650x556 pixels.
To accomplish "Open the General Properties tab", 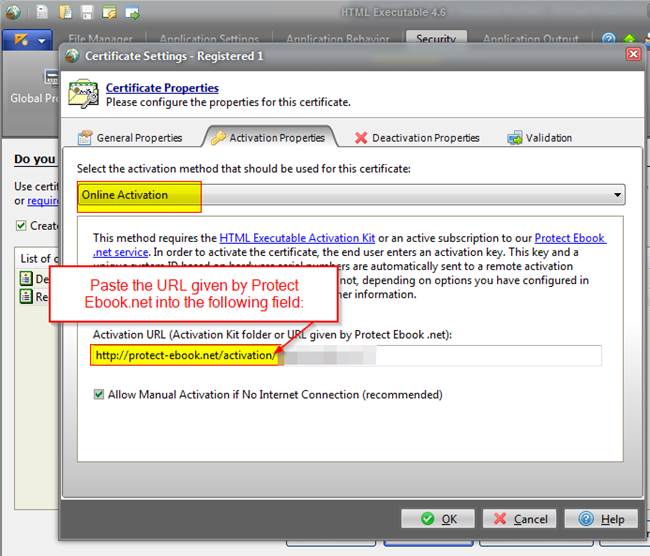I will tap(130, 138).
